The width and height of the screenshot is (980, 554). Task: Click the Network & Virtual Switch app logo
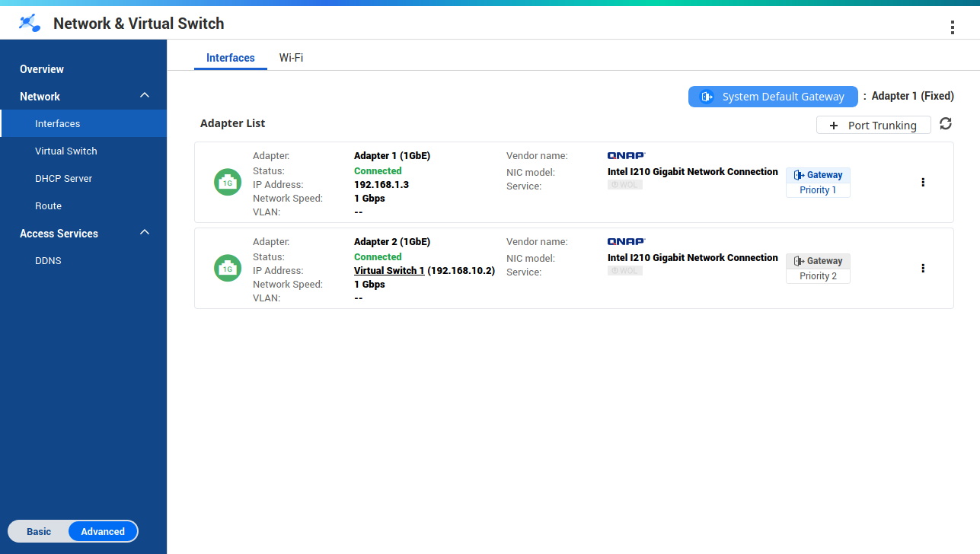point(30,23)
